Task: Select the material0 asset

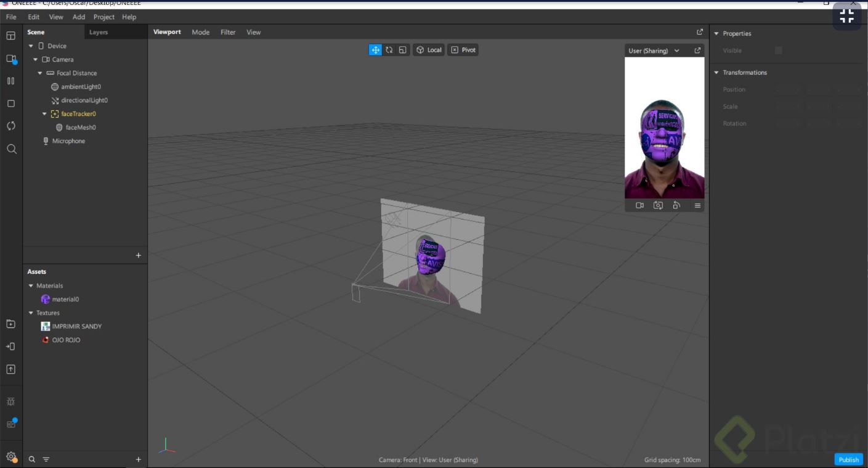Action: (x=60, y=300)
